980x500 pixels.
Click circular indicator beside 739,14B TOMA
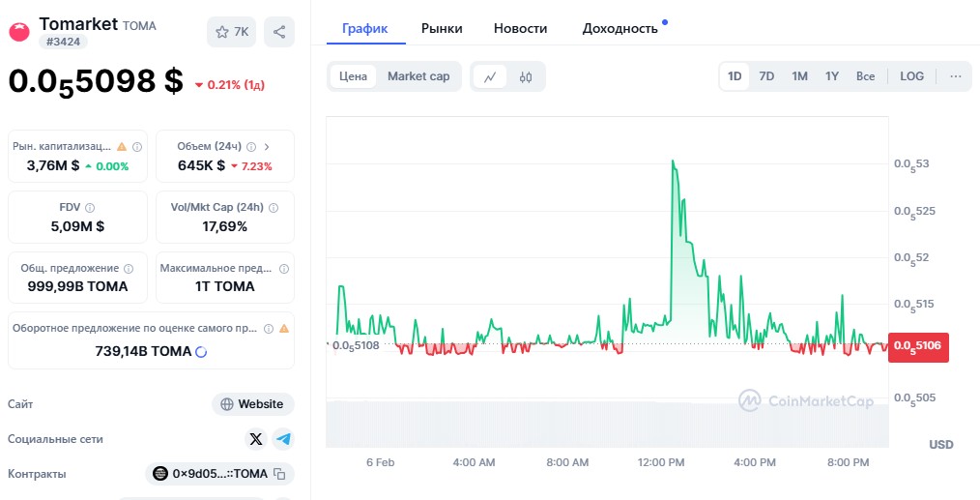[201, 352]
